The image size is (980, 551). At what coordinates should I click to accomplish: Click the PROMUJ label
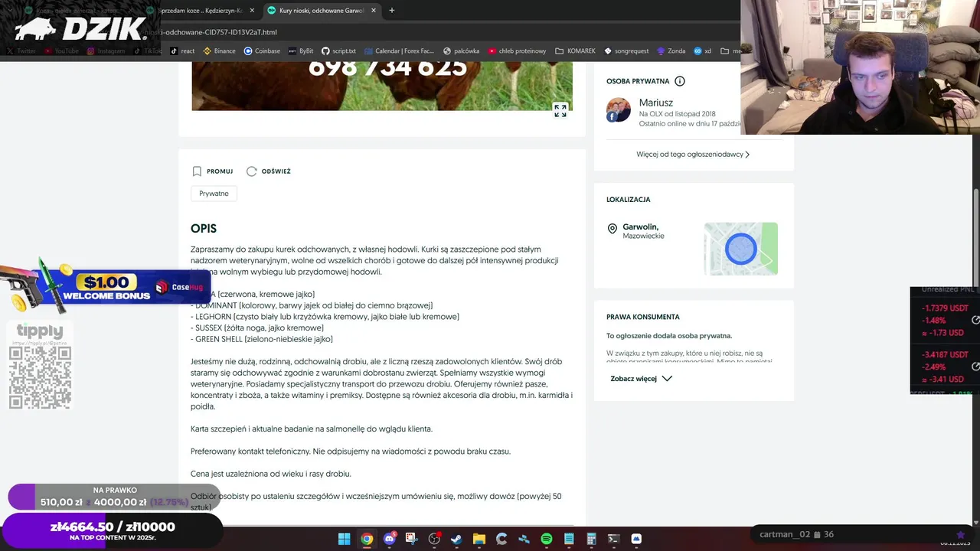[x=220, y=171]
